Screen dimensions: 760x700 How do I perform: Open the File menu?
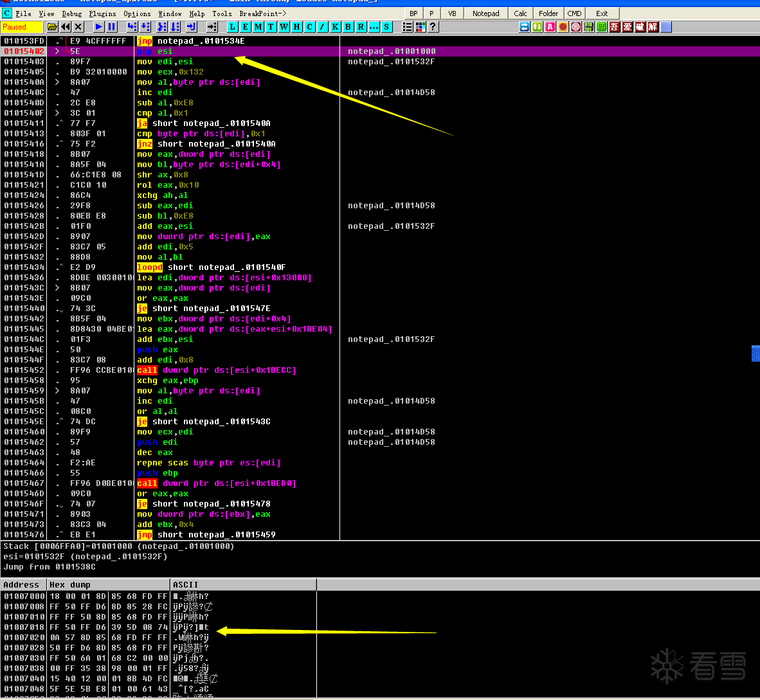coord(23,13)
